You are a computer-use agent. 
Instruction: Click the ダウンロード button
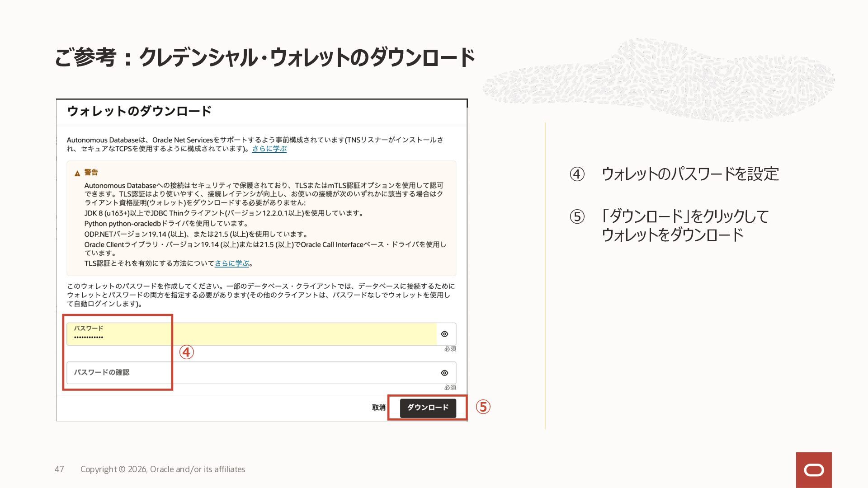[428, 408]
